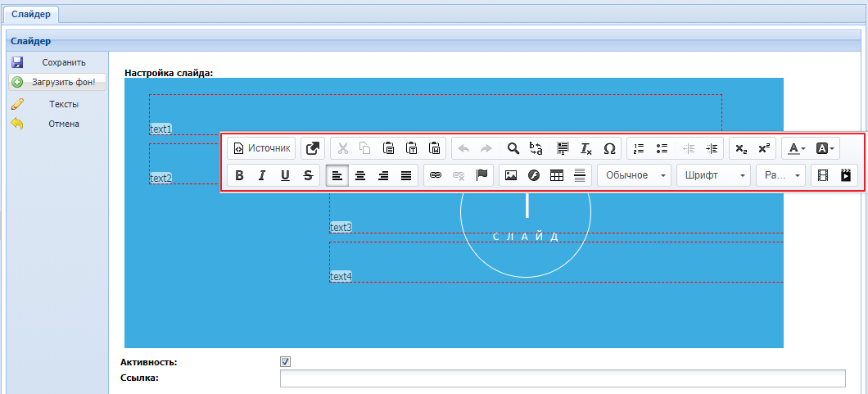Screen dimensions: 868x394
Task: Insert a special character with Omega icon
Action: click(609, 148)
